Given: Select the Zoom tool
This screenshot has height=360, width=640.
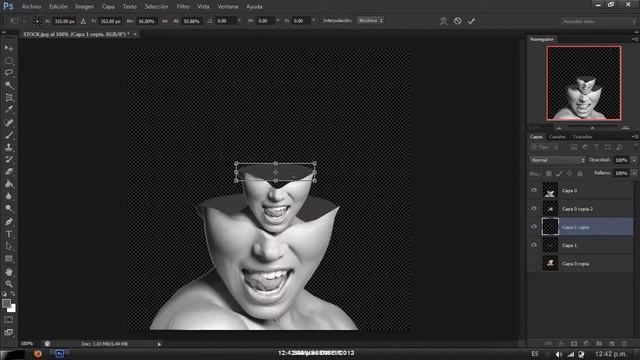Looking at the screenshot, I should click(x=9, y=284).
